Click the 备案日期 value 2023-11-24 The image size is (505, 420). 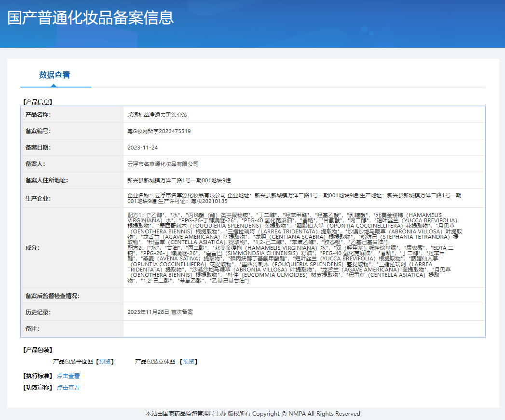143,148
